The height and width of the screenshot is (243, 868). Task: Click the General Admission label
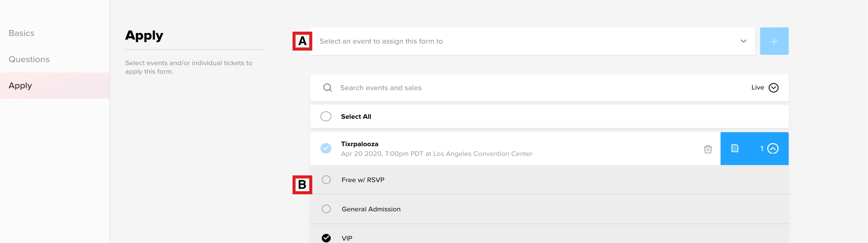pos(371,209)
